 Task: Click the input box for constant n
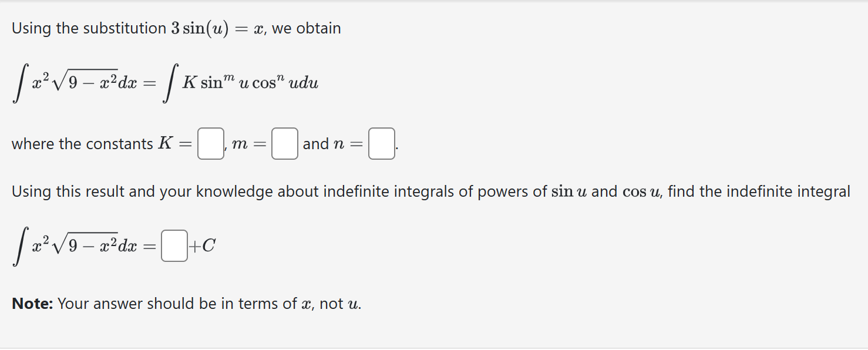(x=381, y=144)
